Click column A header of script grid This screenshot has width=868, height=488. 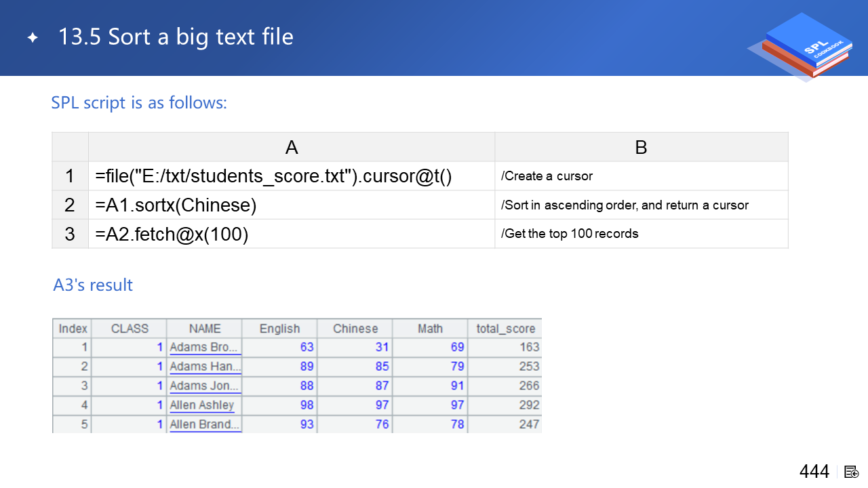[292, 147]
